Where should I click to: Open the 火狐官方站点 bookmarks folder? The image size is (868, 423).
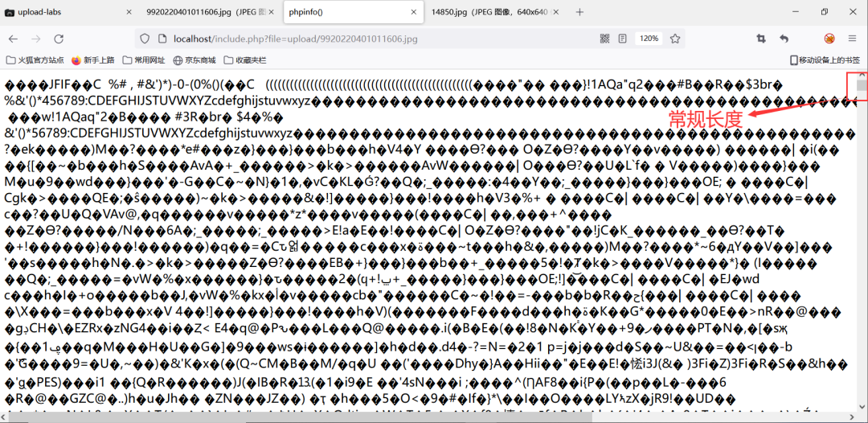35,60
